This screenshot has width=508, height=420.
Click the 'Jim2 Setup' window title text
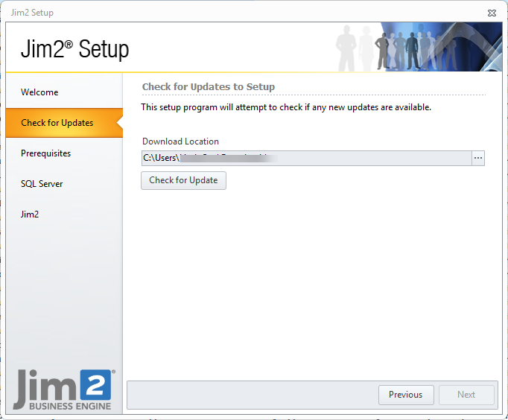tap(32, 13)
